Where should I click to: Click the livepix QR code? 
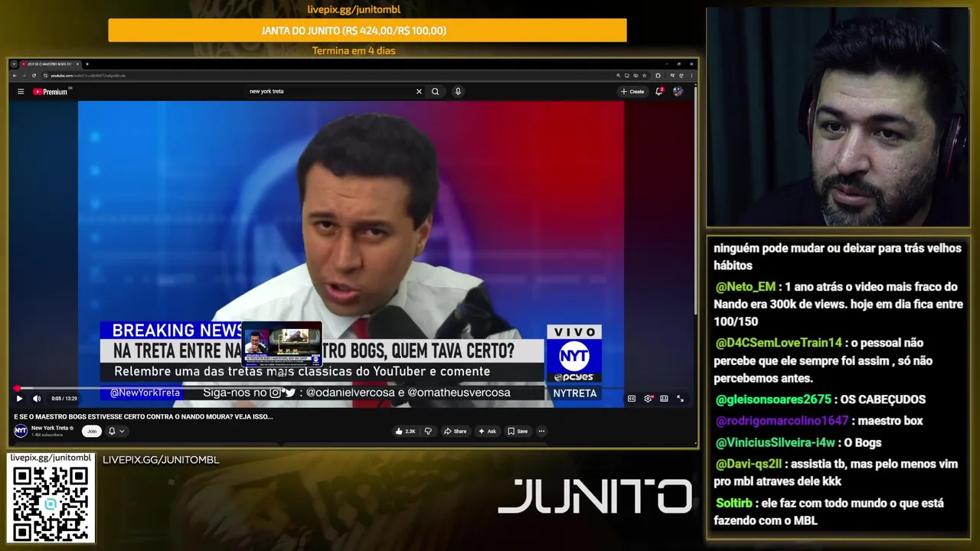51,503
